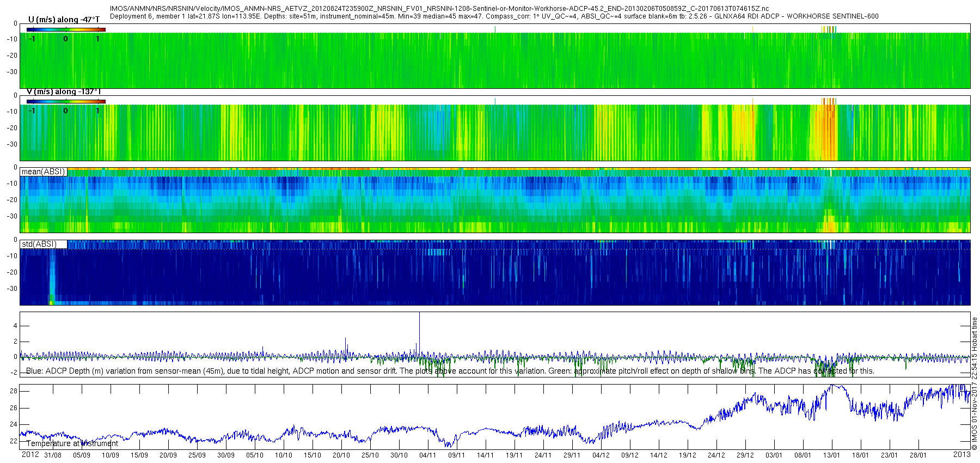
Task: Click the '29/11' date tick label
Action: [x=572, y=455]
